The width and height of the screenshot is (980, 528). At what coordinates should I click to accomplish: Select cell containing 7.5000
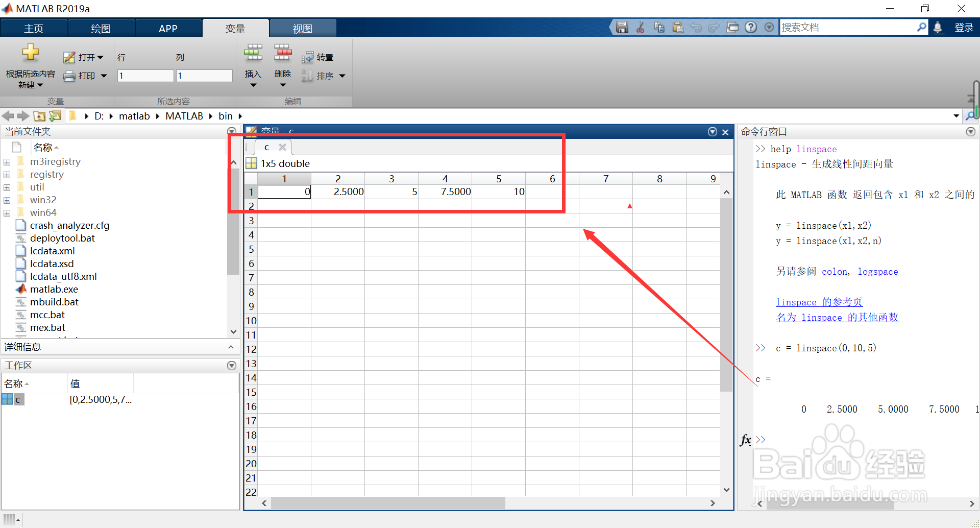(445, 192)
